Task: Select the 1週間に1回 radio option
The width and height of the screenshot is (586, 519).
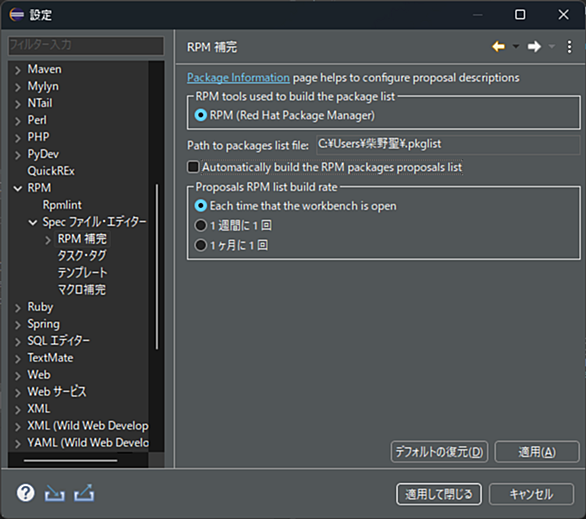Action: pos(201,225)
